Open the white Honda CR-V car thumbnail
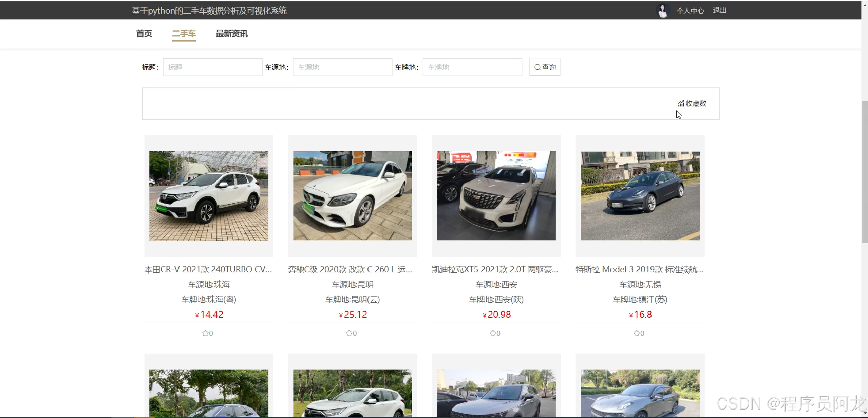The image size is (868, 418). click(x=209, y=196)
